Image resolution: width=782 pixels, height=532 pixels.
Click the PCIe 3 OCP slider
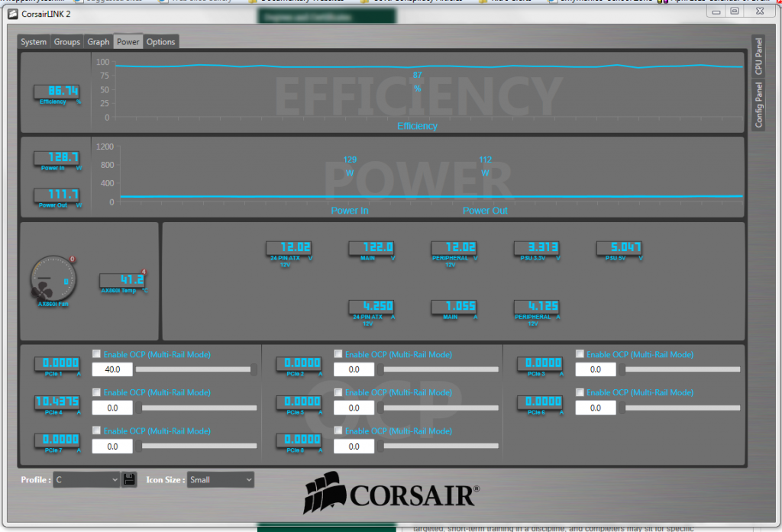coord(679,369)
